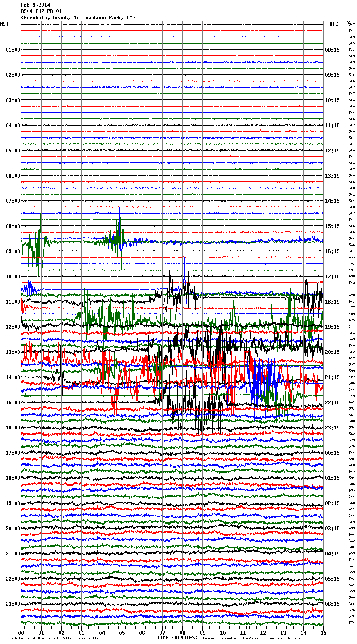The height and width of the screenshot is (644, 357).
Task: Click the 22:15 UTC time label
Action: (332, 403)
